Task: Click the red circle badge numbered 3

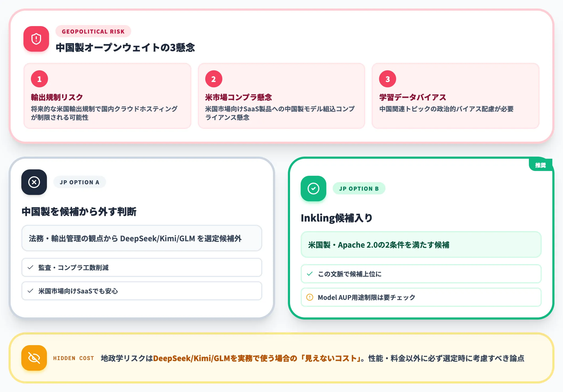Action: coord(388,79)
